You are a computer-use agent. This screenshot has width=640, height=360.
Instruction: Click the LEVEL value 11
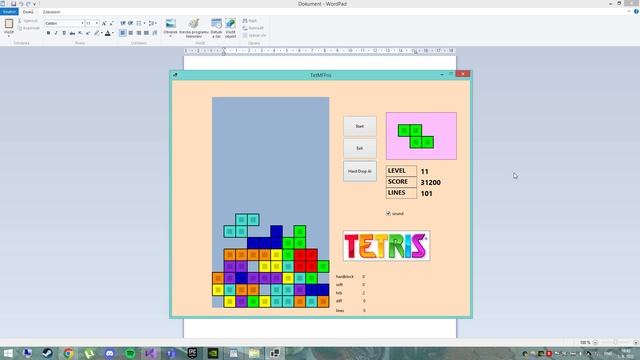(x=424, y=171)
